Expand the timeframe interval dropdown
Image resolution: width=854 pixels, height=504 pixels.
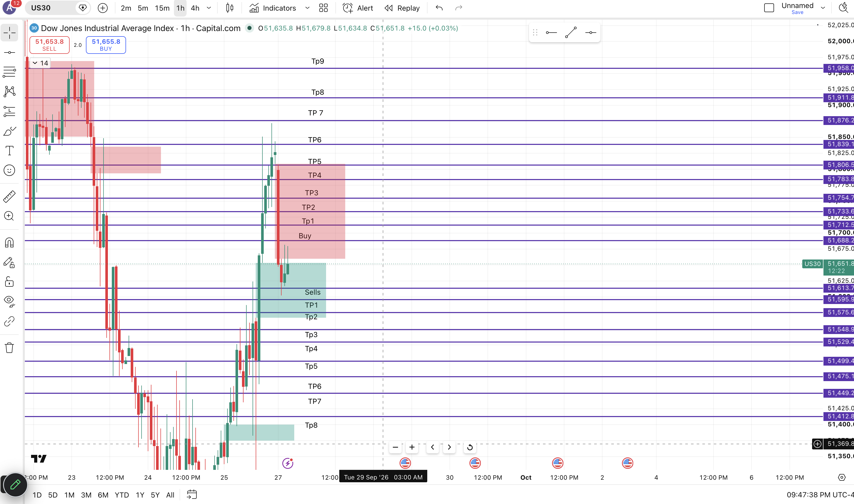(209, 8)
